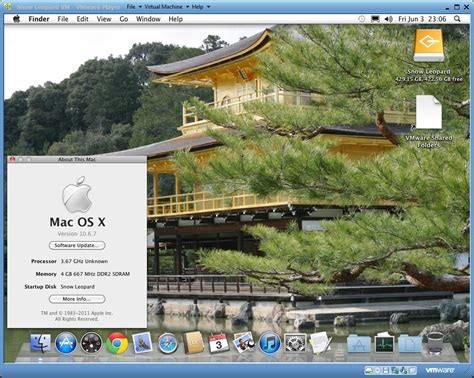Click the display menu bar icon
This screenshot has height=378, width=474.
(x=375, y=19)
